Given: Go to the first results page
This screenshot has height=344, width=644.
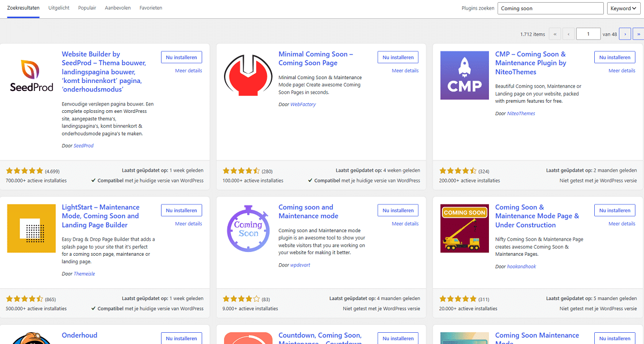Looking at the screenshot, I should point(555,34).
